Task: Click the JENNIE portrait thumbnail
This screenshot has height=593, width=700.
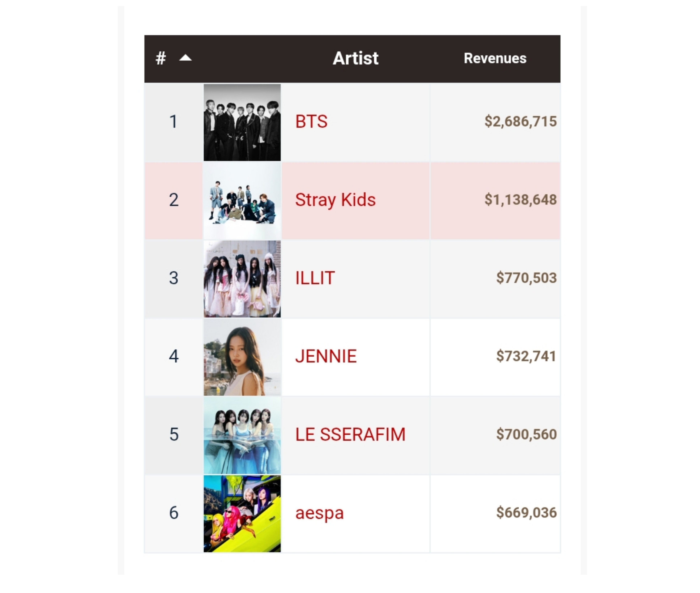Action: pyautogui.click(x=242, y=357)
